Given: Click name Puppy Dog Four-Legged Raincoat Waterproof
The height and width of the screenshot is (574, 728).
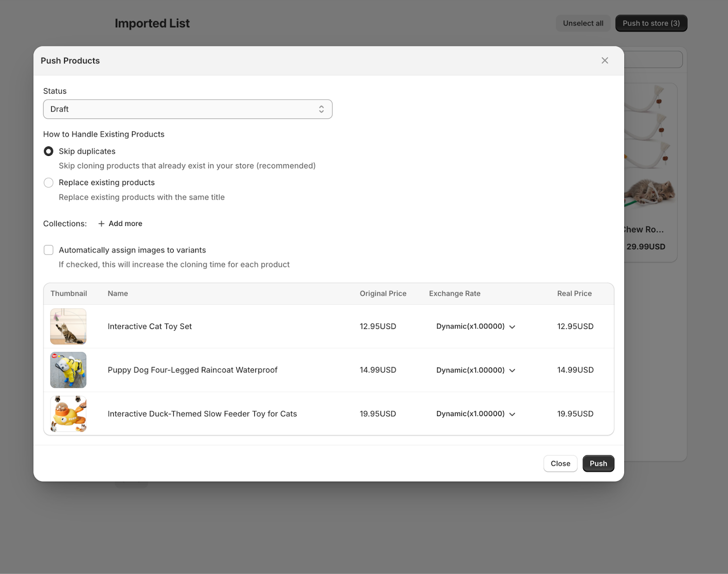Looking at the screenshot, I should point(192,370).
